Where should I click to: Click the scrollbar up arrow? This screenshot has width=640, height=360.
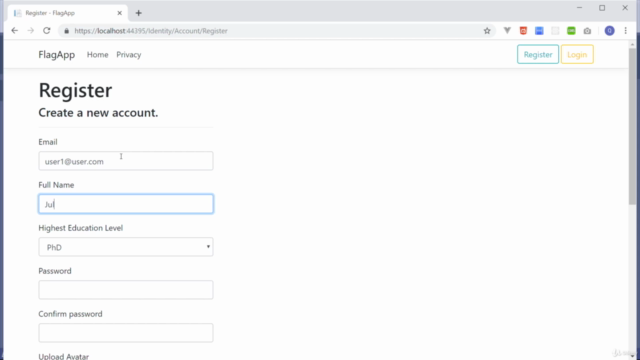[632, 44]
